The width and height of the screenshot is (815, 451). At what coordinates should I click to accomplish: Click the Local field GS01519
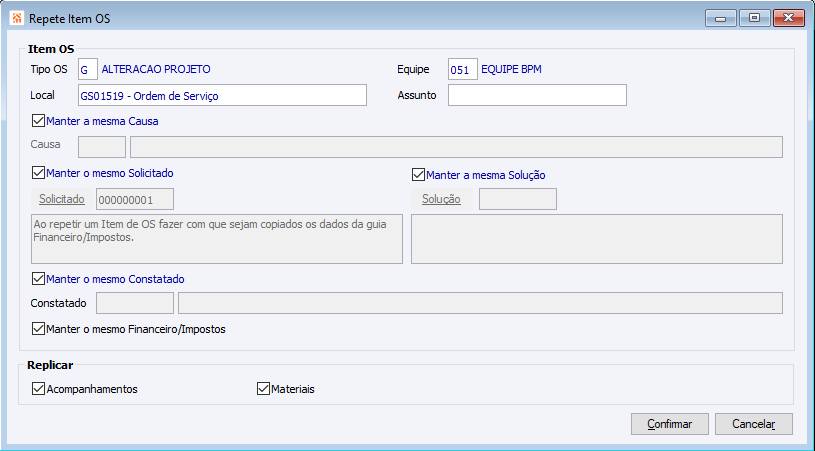point(222,96)
